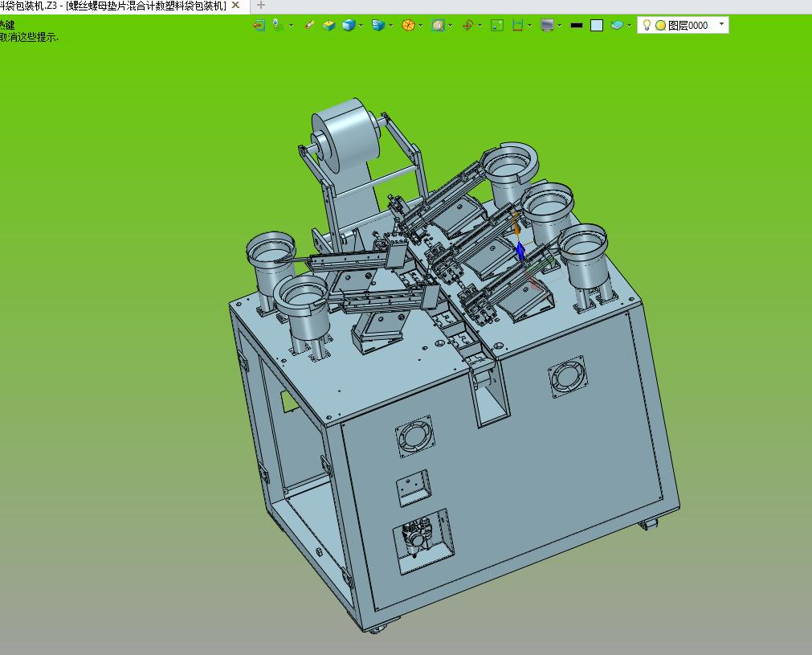Click the monitor display settings icon
This screenshot has width=812, height=655.
pos(547,25)
